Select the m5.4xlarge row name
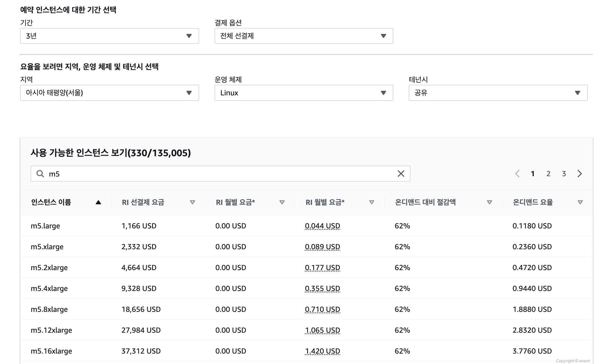Viewport: 594px width, 364px height. coord(49,288)
